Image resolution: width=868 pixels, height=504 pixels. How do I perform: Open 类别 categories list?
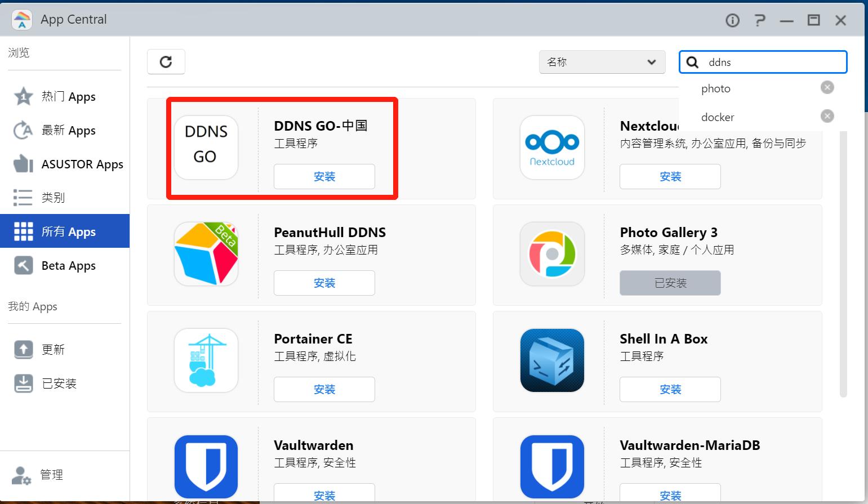pos(65,198)
